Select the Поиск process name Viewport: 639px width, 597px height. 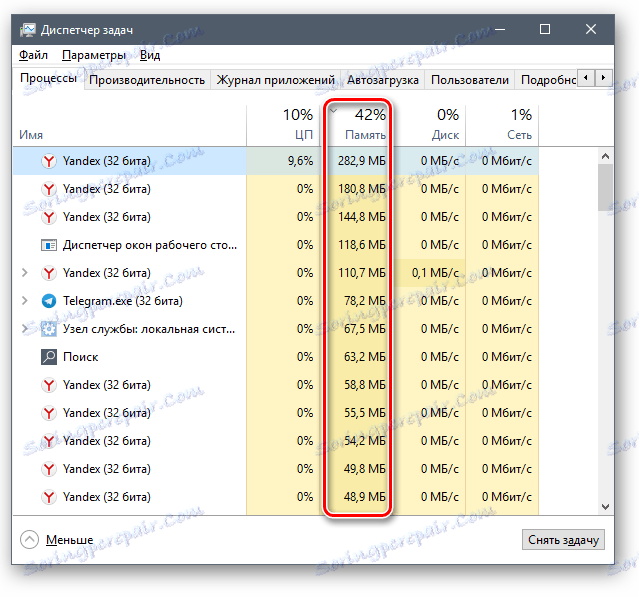tap(81, 357)
